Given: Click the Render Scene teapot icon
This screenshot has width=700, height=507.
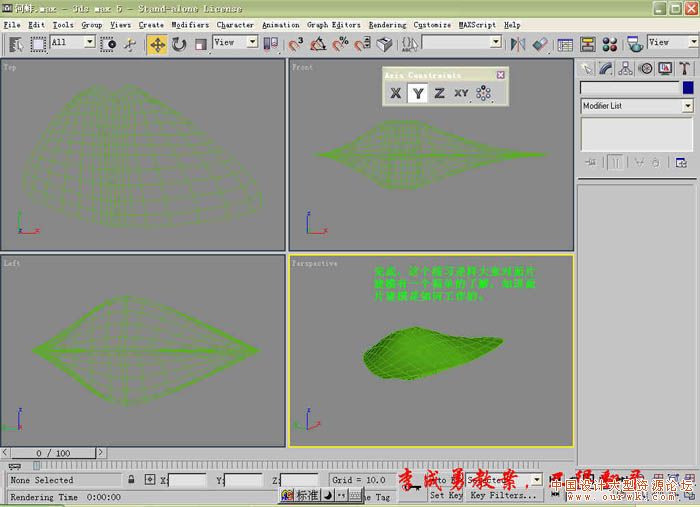Looking at the screenshot, I should coord(634,45).
